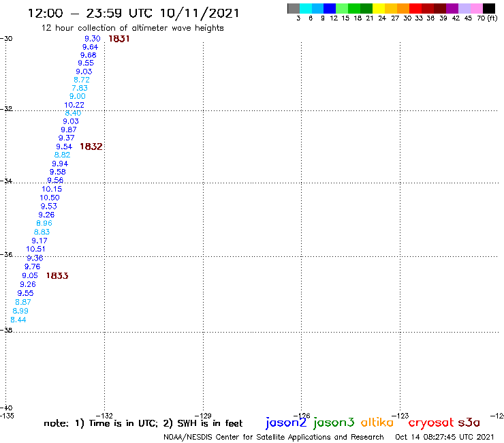The height and width of the screenshot is (443, 504).
Task: Select the purple legend swatch
Action: click(452, 8)
